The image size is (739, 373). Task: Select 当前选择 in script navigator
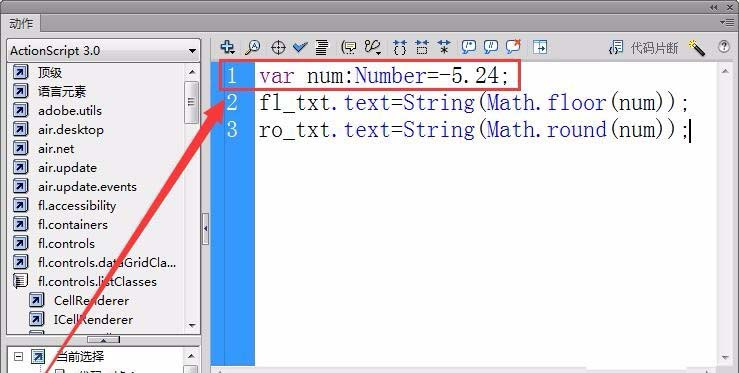[80, 356]
